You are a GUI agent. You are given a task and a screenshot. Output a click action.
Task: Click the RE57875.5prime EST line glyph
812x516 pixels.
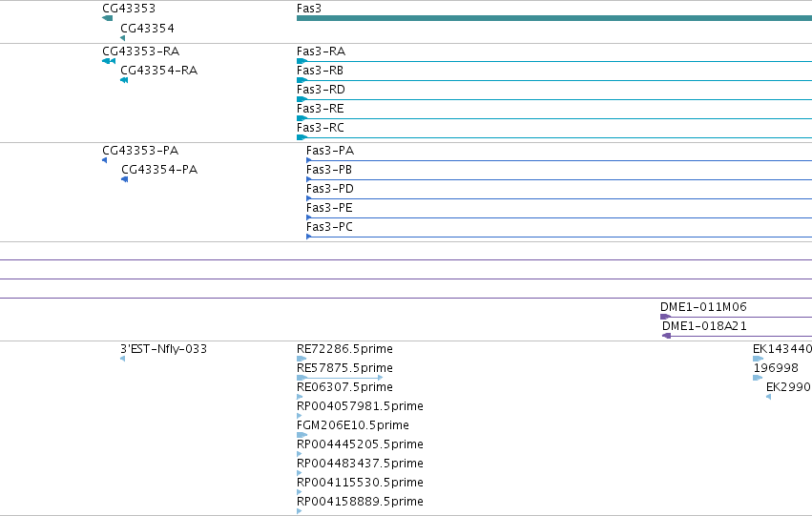point(340,378)
